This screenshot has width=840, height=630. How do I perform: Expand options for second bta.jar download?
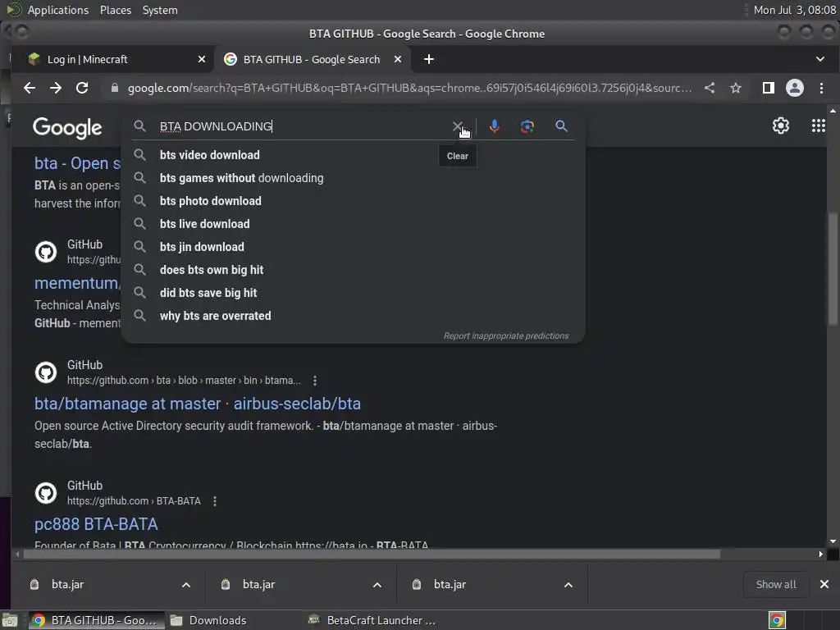pyautogui.click(x=377, y=584)
